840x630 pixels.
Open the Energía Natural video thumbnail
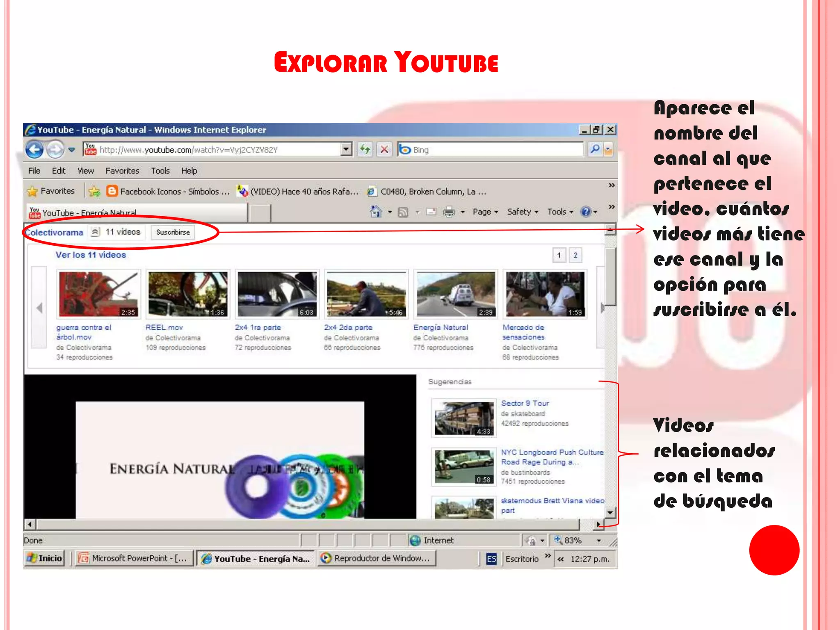point(456,294)
